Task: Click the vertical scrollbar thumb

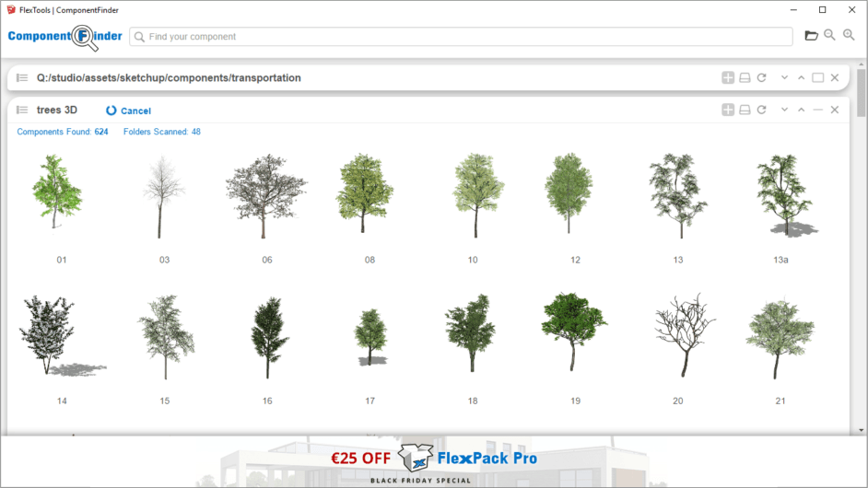Action: (x=861, y=93)
